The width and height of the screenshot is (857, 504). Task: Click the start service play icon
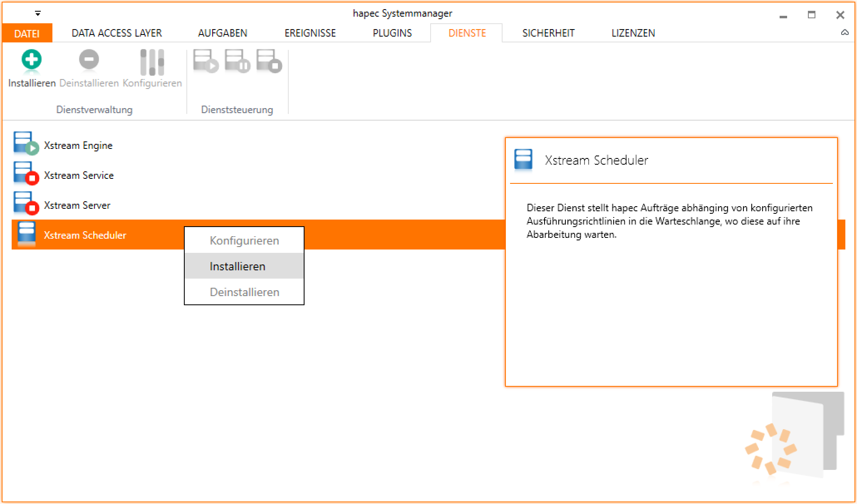pos(206,61)
